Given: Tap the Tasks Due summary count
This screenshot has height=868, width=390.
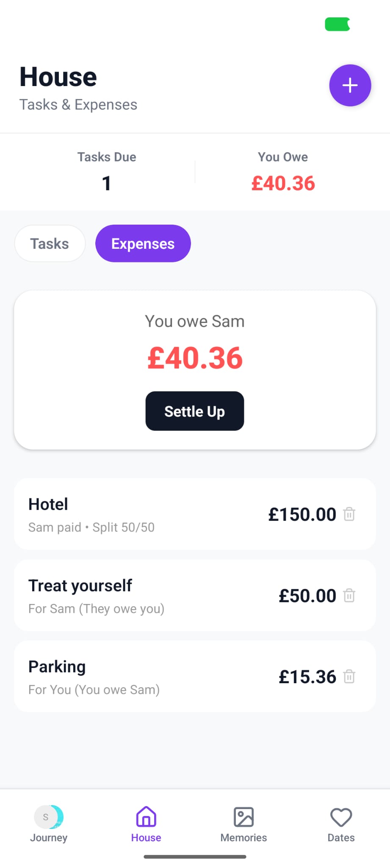Looking at the screenshot, I should (106, 183).
